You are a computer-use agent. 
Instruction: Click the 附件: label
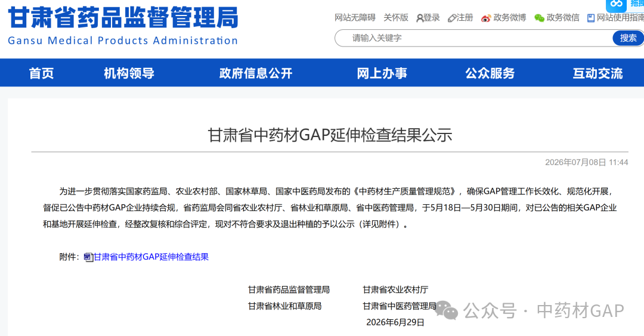tap(69, 257)
